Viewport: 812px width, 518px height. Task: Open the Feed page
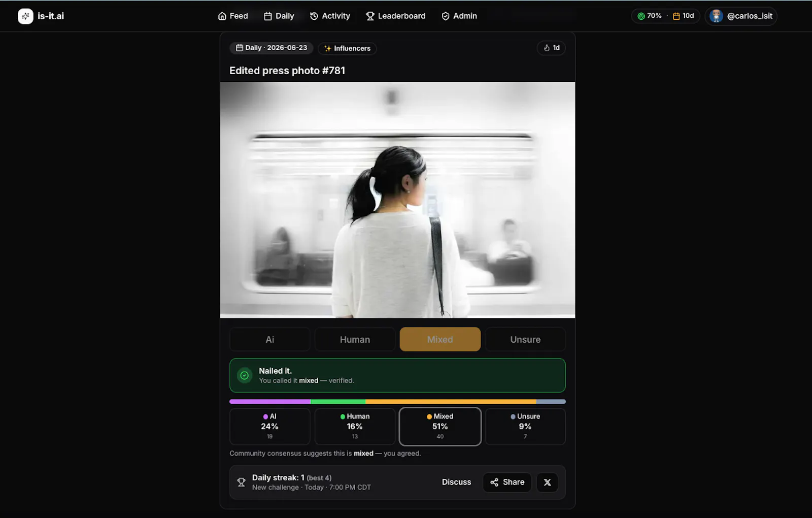(x=233, y=16)
